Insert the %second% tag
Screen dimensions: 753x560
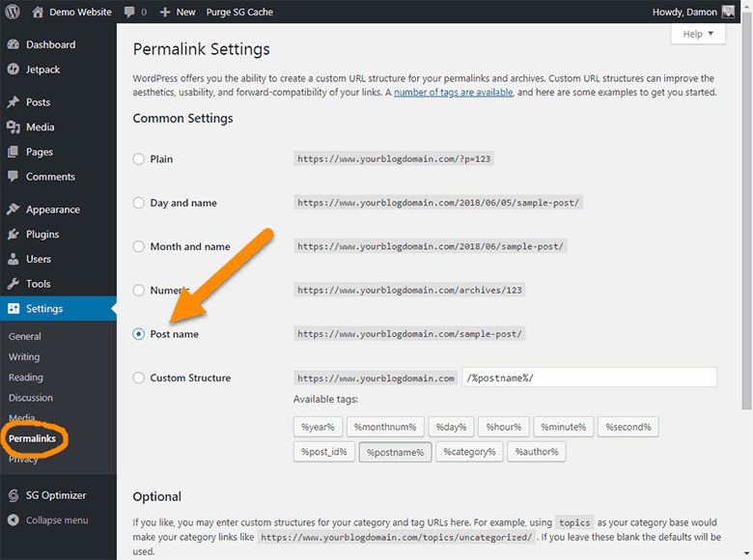tap(628, 427)
